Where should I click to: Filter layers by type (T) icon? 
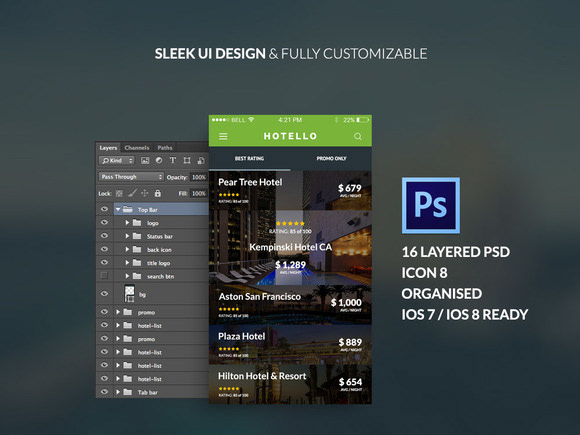tap(173, 160)
